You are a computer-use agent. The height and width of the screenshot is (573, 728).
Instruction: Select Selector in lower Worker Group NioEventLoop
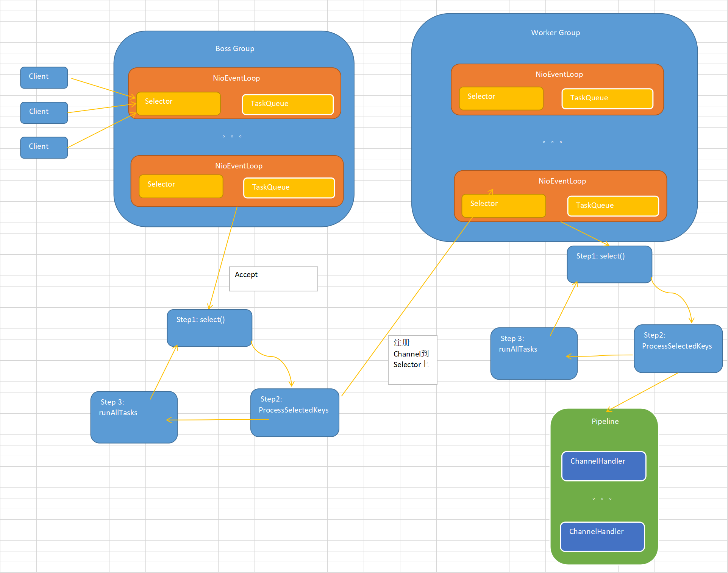click(x=504, y=206)
